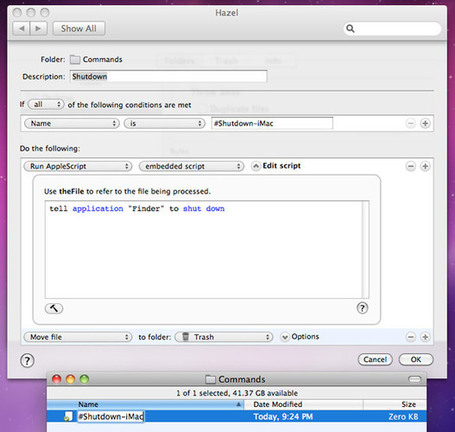
Task: Compile the script with the hammer button
Action: click(54, 308)
